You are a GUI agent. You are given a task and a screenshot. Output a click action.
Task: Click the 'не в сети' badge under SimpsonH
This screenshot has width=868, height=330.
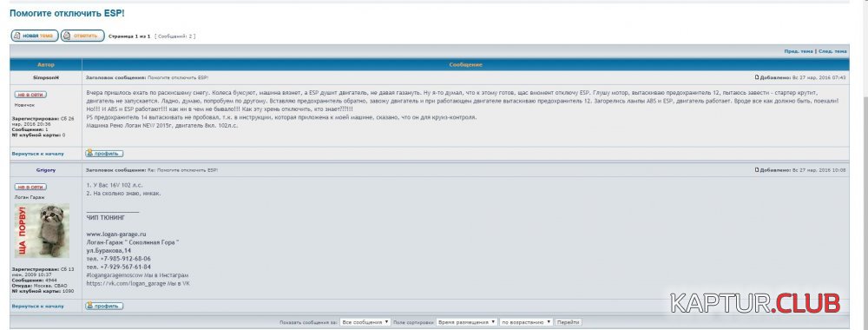pyautogui.click(x=30, y=95)
